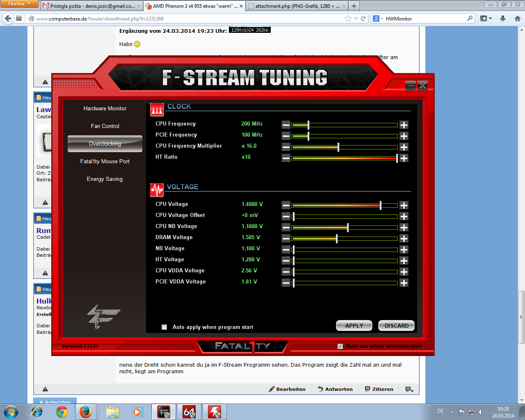Click Antworten below the forum post
The width and height of the screenshot is (525, 420).
click(x=335, y=389)
